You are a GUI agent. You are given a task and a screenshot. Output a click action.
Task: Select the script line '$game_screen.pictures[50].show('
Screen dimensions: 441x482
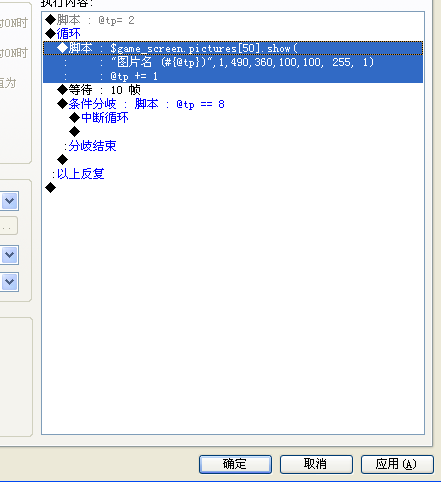coord(233,48)
